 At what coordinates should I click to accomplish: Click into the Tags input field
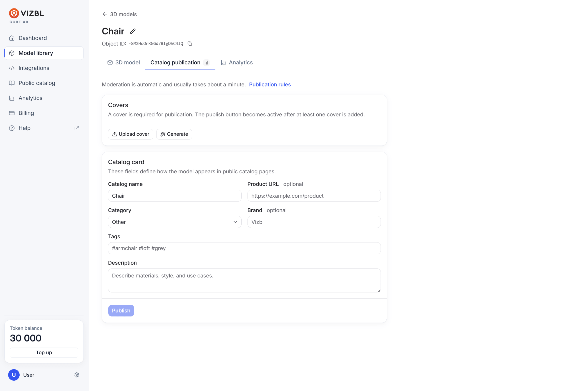pyautogui.click(x=244, y=248)
